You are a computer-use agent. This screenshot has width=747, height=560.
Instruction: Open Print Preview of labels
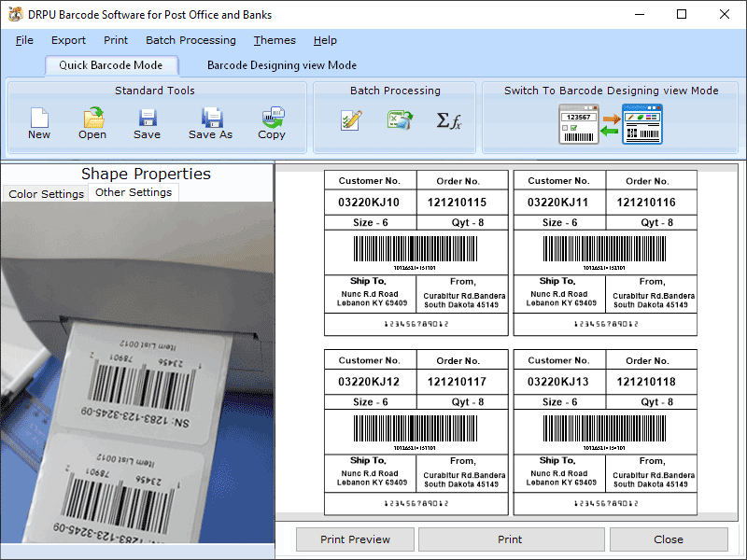click(354, 539)
